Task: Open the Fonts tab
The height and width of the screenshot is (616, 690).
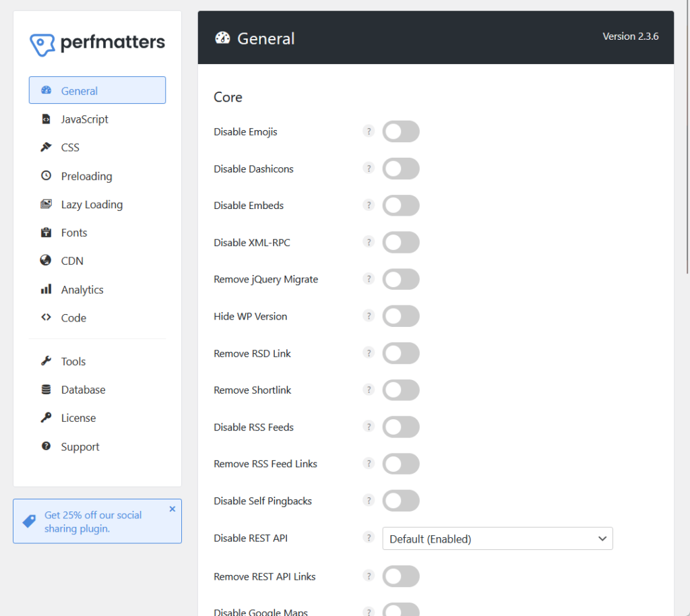Action: 97,233
